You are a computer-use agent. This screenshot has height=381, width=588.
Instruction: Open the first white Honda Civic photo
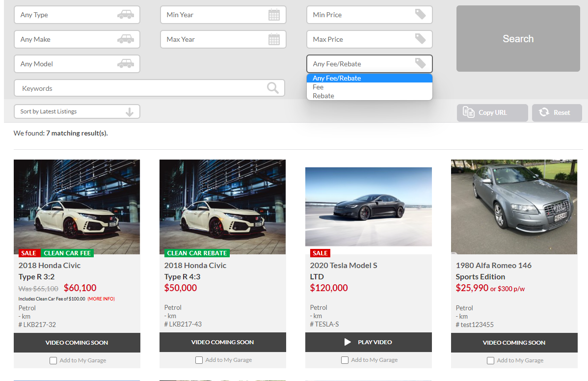click(77, 207)
